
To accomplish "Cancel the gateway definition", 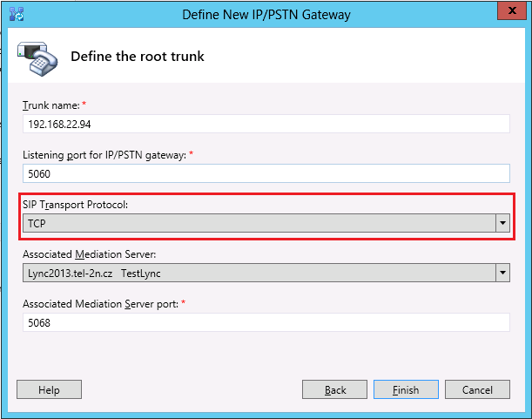I will coord(477,390).
